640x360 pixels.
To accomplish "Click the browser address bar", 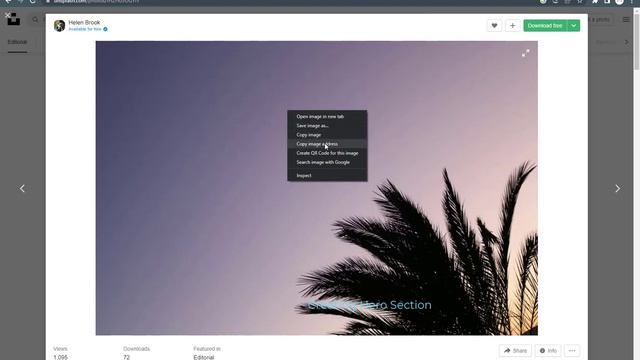I will point(286,1).
